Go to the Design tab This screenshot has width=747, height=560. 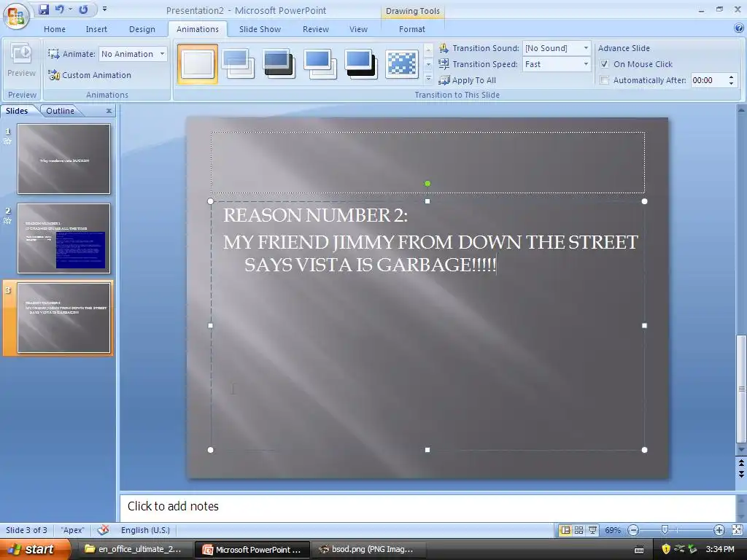pos(142,29)
